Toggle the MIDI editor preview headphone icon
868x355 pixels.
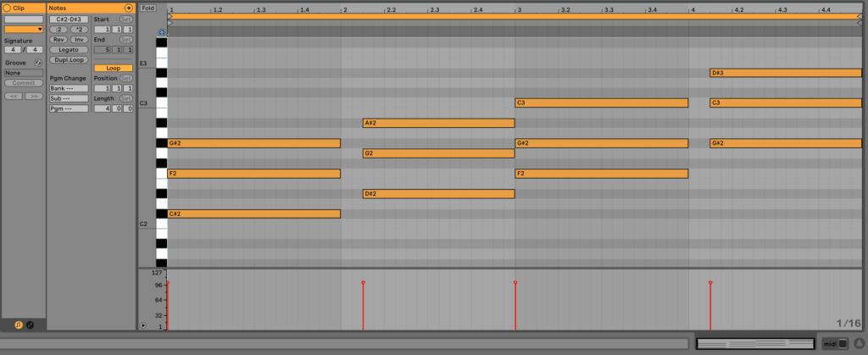pos(162,32)
